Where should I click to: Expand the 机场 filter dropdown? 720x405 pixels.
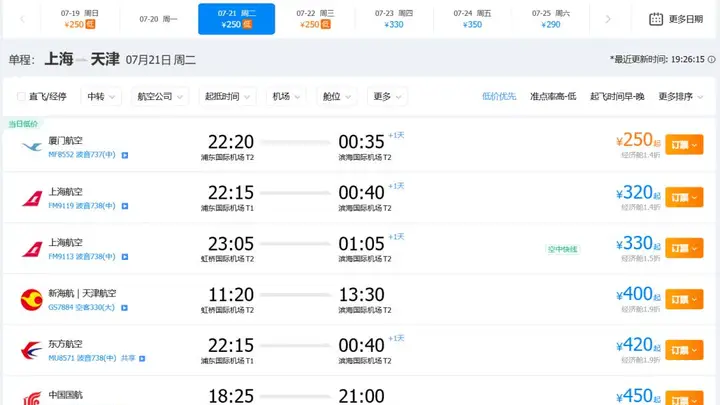[286, 96]
